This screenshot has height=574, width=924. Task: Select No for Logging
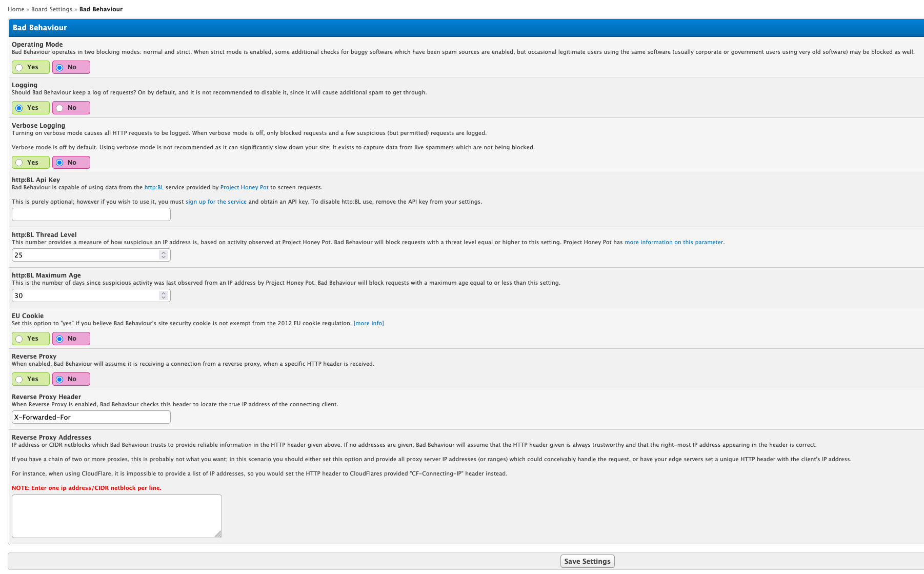pos(60,108)
